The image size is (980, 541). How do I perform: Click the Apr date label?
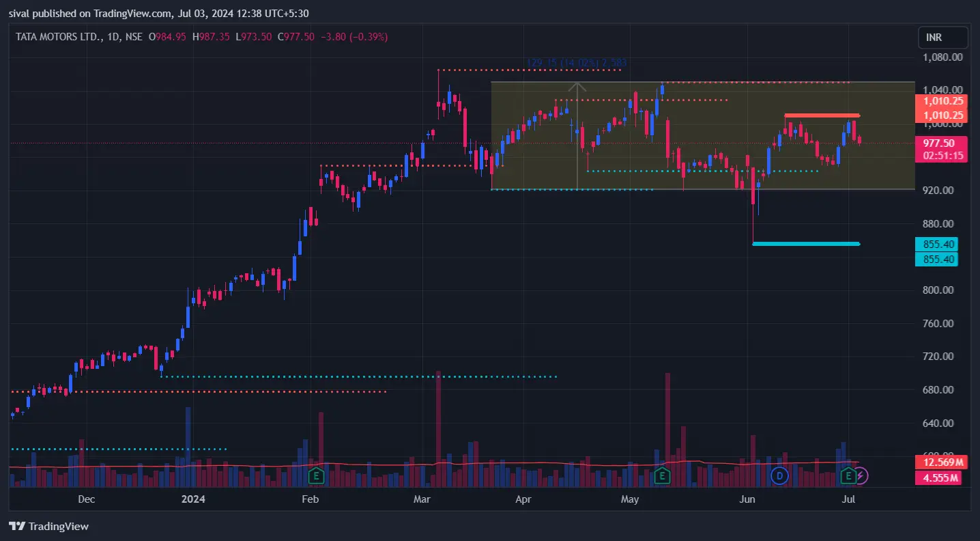tap(523, 499)
